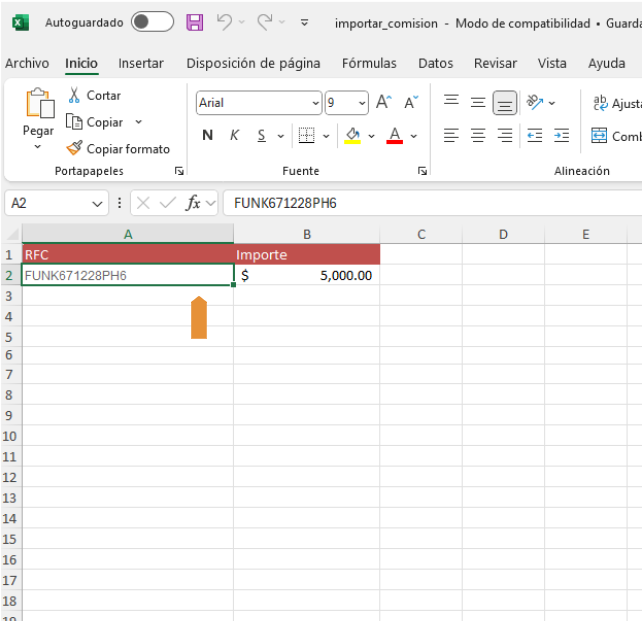Expand the font size dropdown
This screenshot has height=621, width=643.
click(361, 103)
